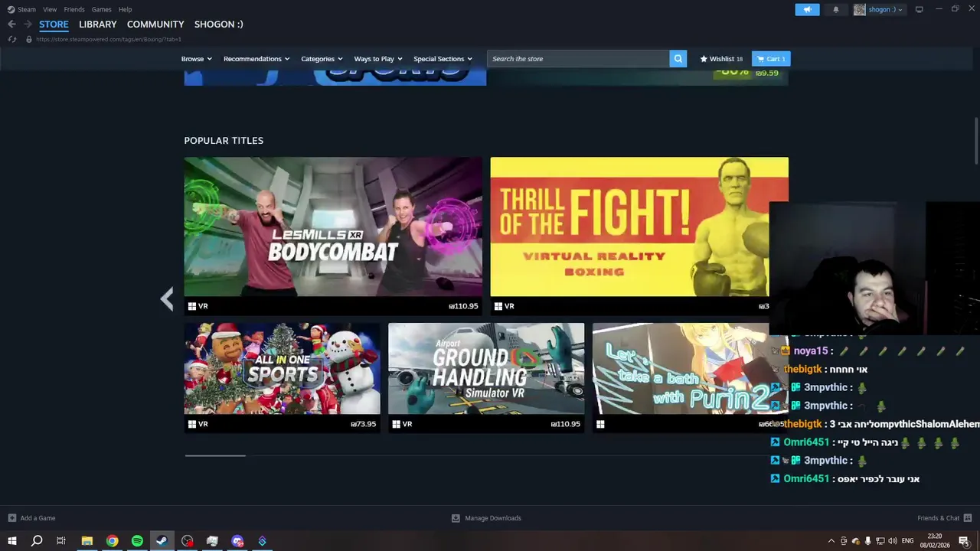This screenshot has height=551, width=980.
Task: Open File Explorer from the taskbar
Action: 87,541
